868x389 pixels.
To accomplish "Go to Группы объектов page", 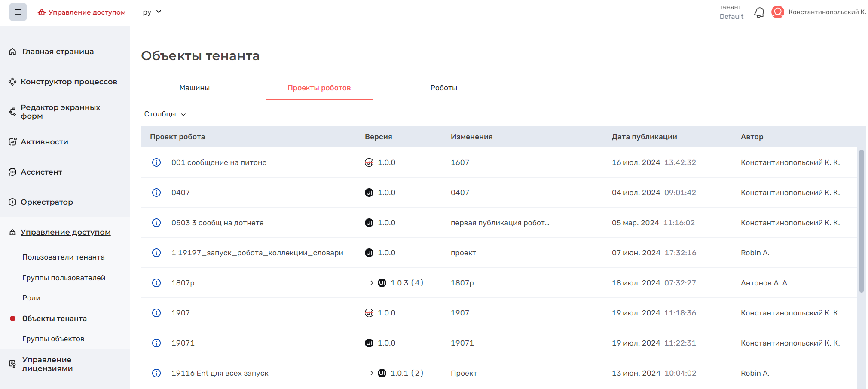I will click(x=53, y=339).
